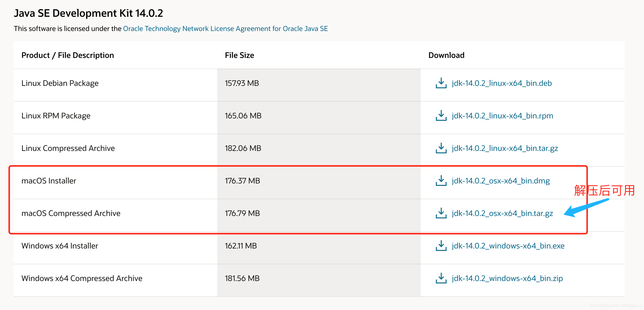This screenshot has width=644, height=310.
Task: Click download icon for windows-x64_bin.exe
Action: [x=441, y=246]
